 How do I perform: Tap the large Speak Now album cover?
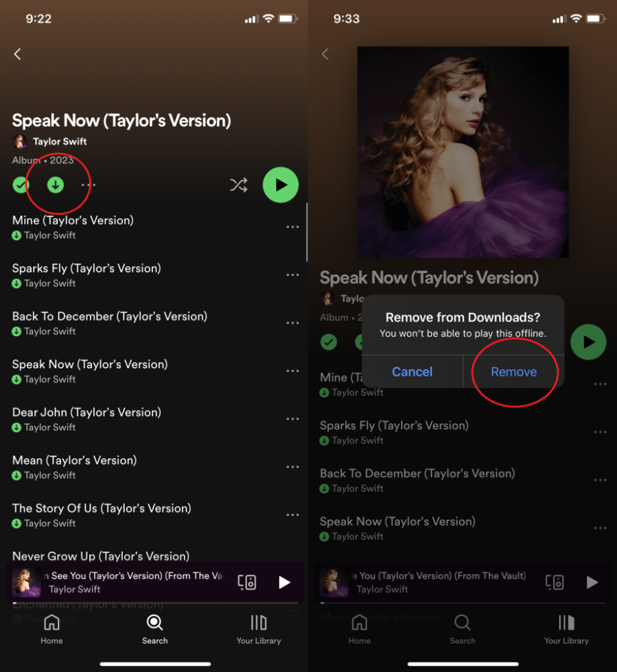point(463,152)
